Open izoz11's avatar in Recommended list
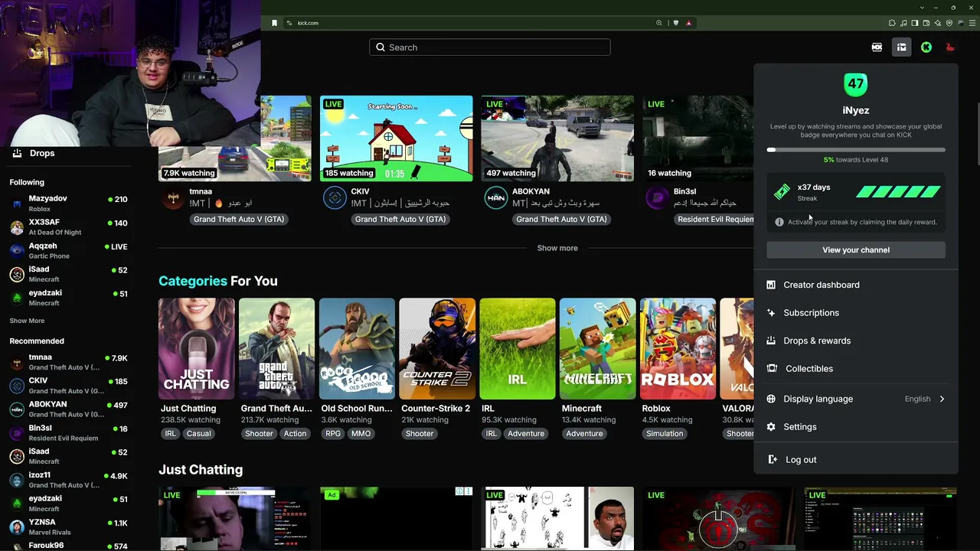Viewport: 980px width, 551px height. point(17,480)
